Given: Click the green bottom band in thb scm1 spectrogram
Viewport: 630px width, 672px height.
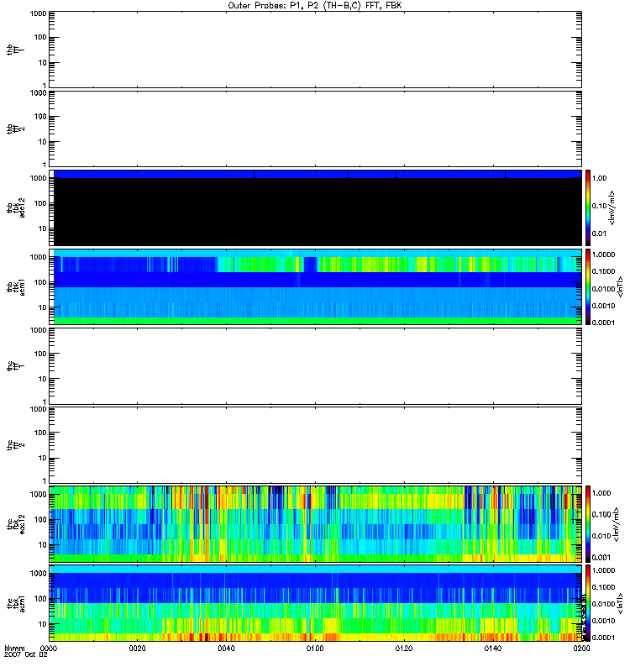Looking at the screenshot, I should 315,321.
